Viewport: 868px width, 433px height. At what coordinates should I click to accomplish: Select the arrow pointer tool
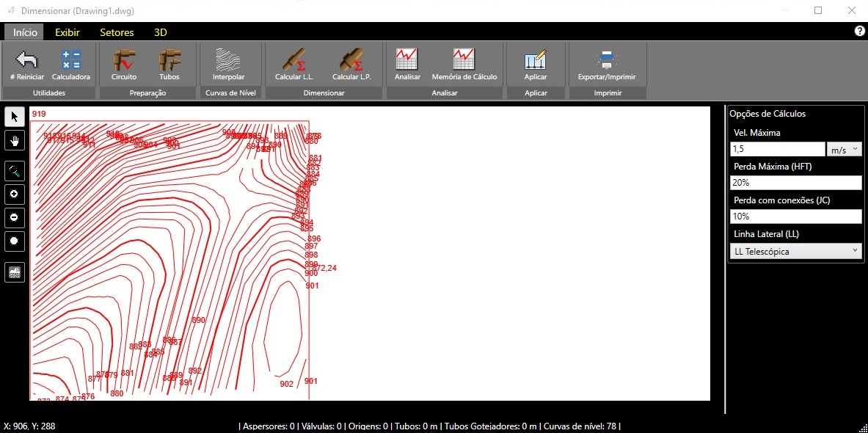click(15, 117)
